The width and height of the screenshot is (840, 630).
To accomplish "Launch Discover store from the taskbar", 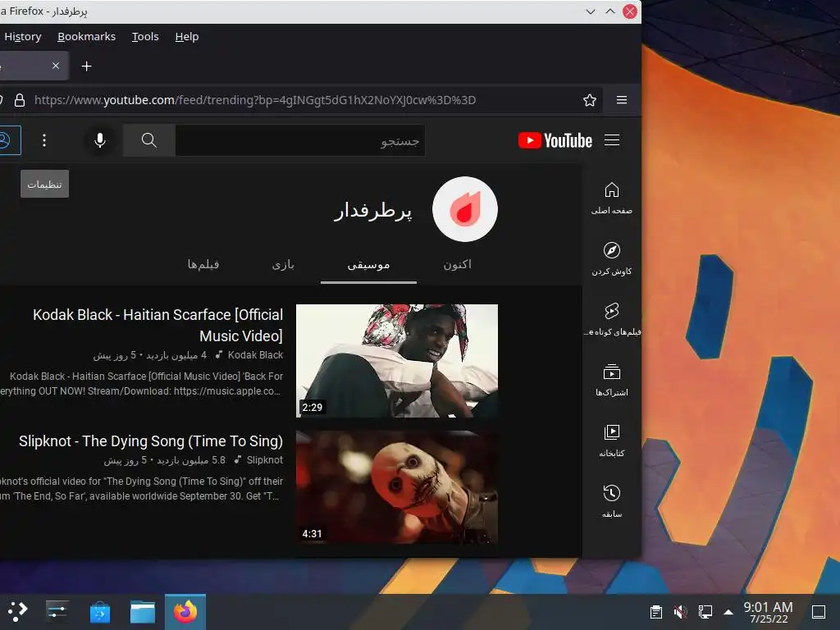I will [99, 611].
